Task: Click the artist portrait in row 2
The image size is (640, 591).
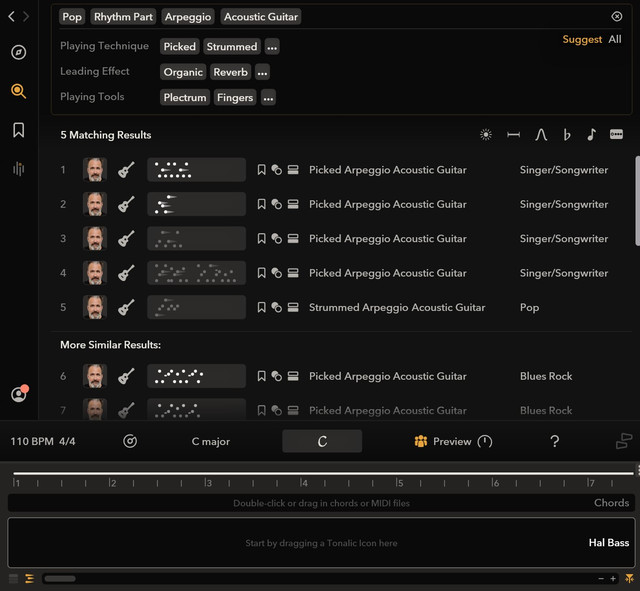Action: click(x=95, y=204)
